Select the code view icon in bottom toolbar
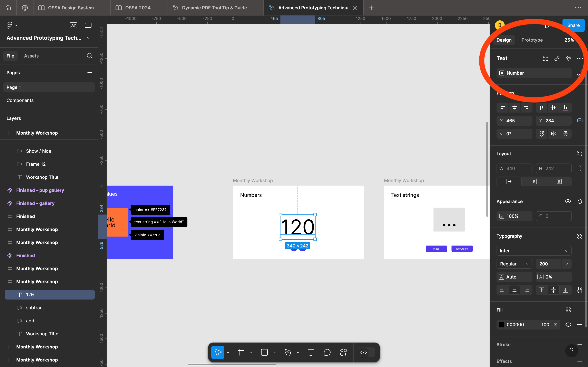The height and width of the screenshot is (367, 588). (x=363, y=352)
